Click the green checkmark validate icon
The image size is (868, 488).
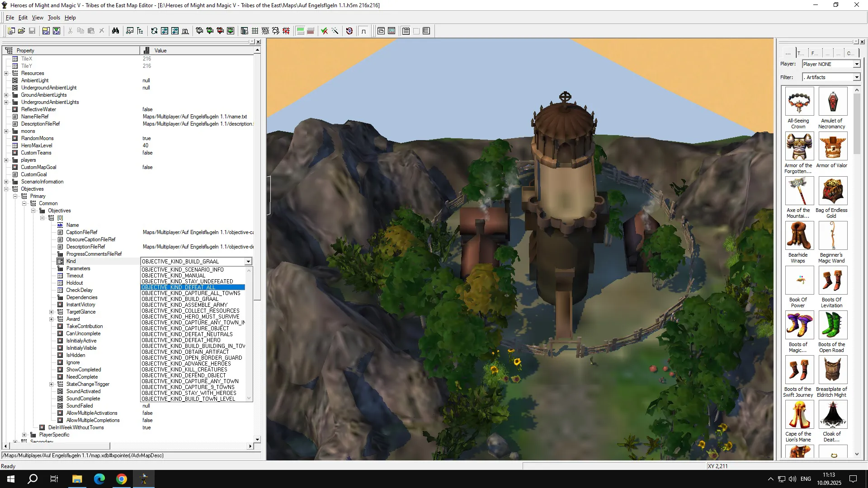[x=325, y=31]
